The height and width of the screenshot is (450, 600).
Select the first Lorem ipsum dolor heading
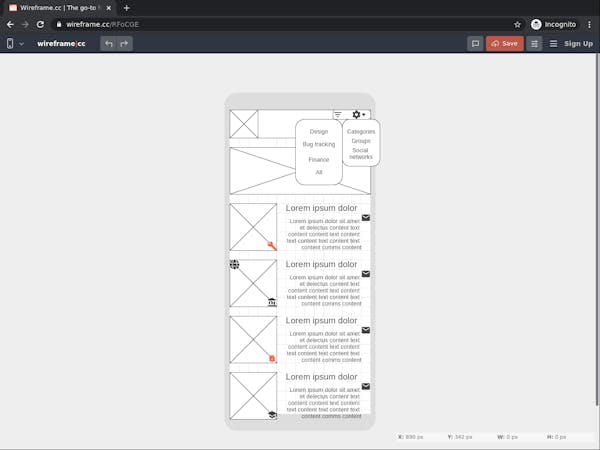pos(321,208)
